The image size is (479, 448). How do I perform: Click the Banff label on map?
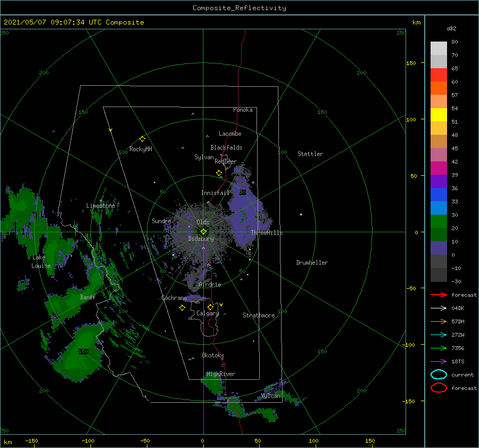(x=88, y=297)
